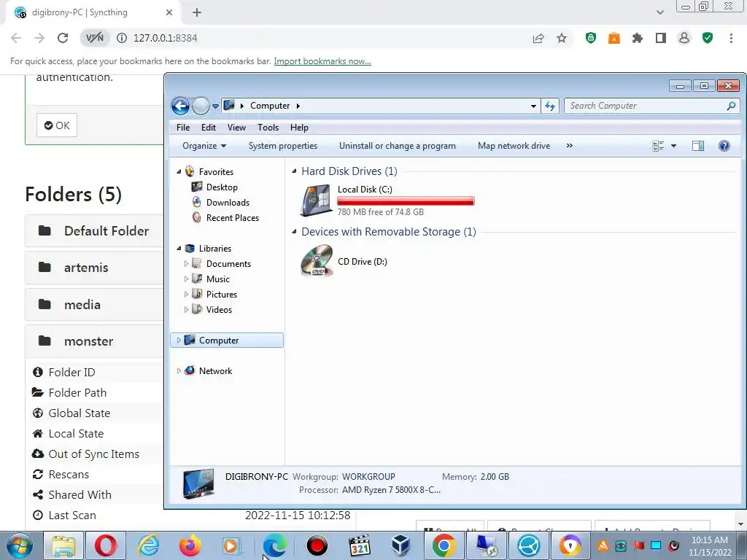Collapse the Favorites tree group
Viewport: 747px width, 560px height.
click(x=179, y=171)
